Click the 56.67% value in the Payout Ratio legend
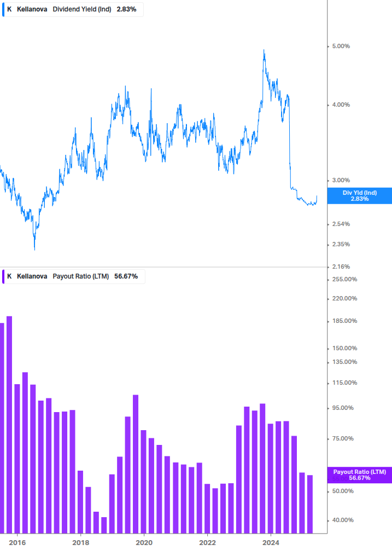The height and width of the screenshot is (550, 392). (126, 276)
